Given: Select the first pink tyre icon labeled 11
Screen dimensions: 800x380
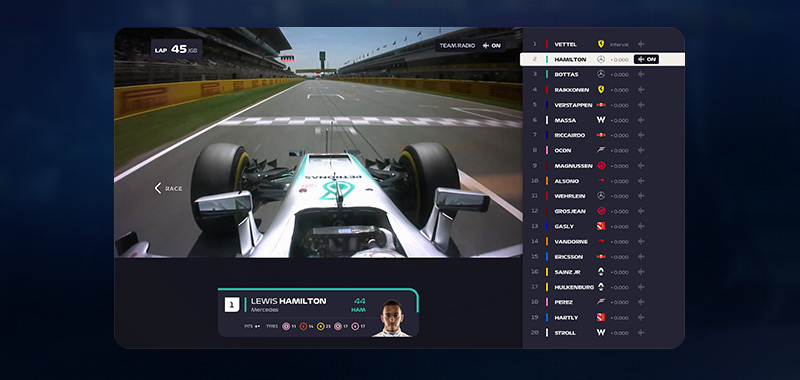Looking at the screenshot, I should pyautogui.click(x=286, y=326).
